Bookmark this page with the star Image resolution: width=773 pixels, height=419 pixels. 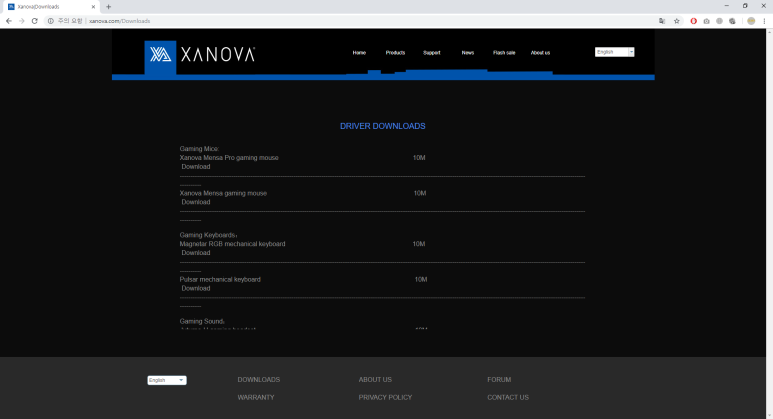[x=677, y=21]
